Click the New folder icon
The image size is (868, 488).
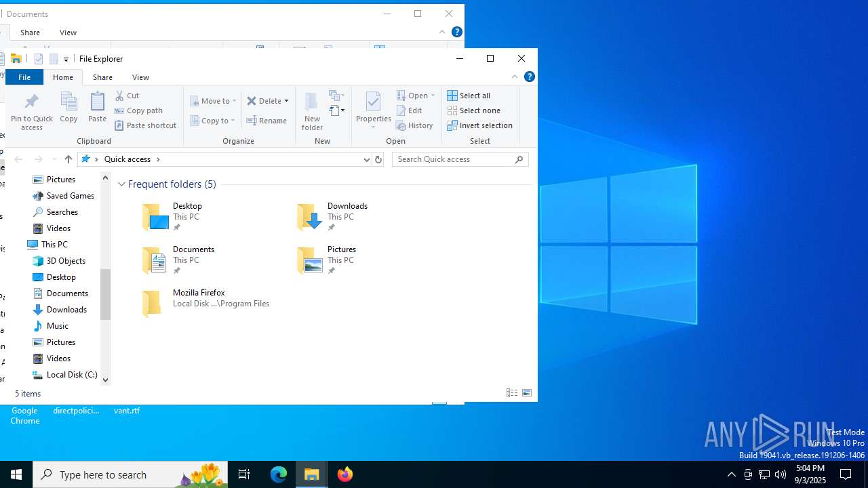pos(312,102)
